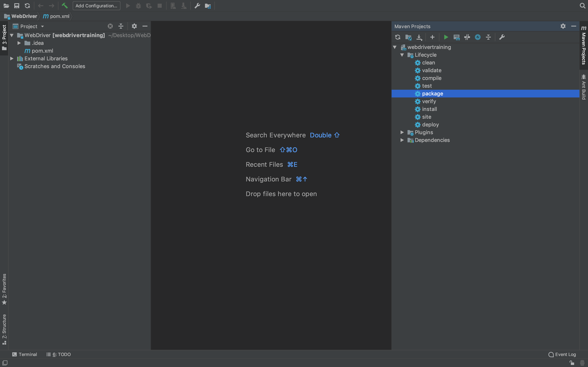The image size is (588, 367).
Task: Expand the Plugins node
Action: (402, 132)
